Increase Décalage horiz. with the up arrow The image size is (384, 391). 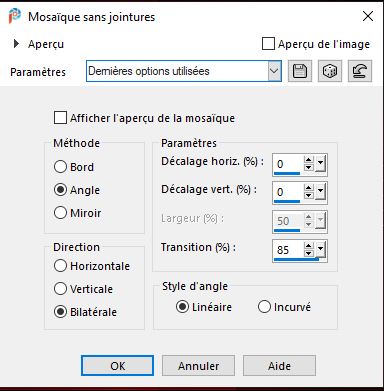pyautogui.click(x=309, y=160)
